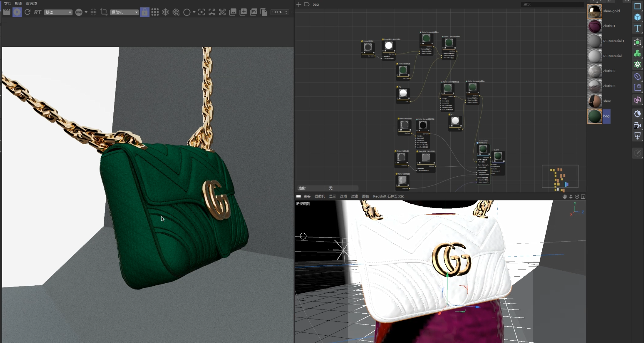Viewport: 644px width, 343px height.
Task: Select the crop region tool
Action: pyautogui.click(x=104, y=12)
